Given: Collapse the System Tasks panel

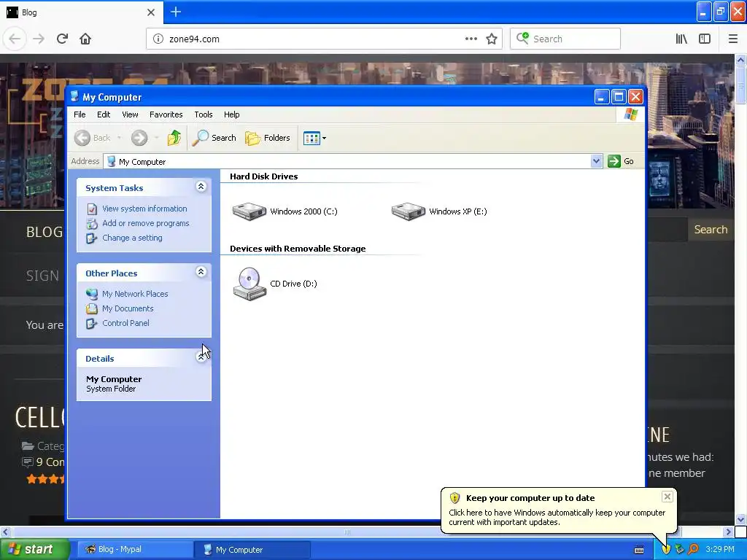Looking at the screenshot, I should pyautogui.click(x=201, y=187).
